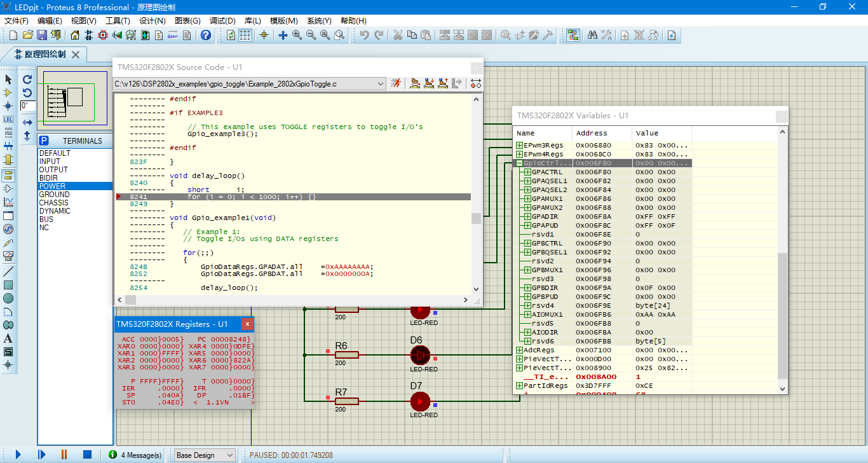Image resolution: width=868 pixels, height=463 pixels.
Task: Open the source file path dropdown
Action: pyautogui.click(x=380, y=83)
